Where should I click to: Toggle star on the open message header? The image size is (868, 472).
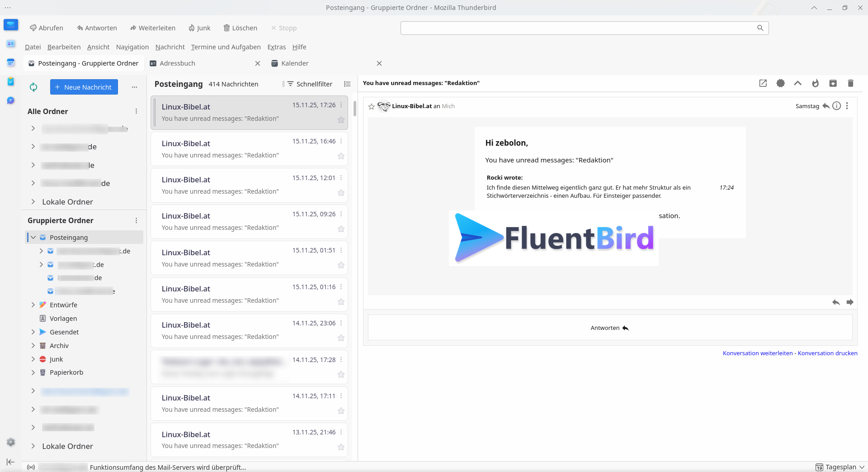pos(371,106)
